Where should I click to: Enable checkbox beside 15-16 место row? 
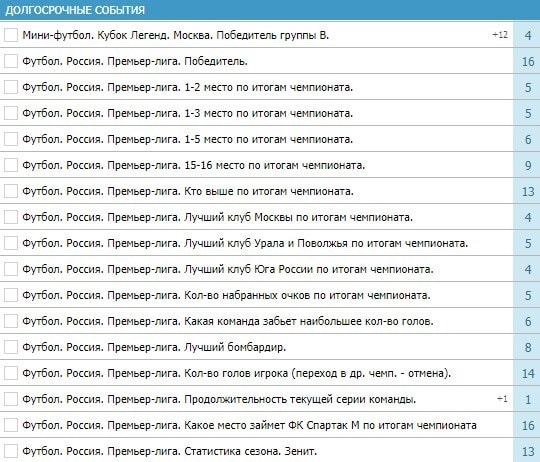click(11, 165)
